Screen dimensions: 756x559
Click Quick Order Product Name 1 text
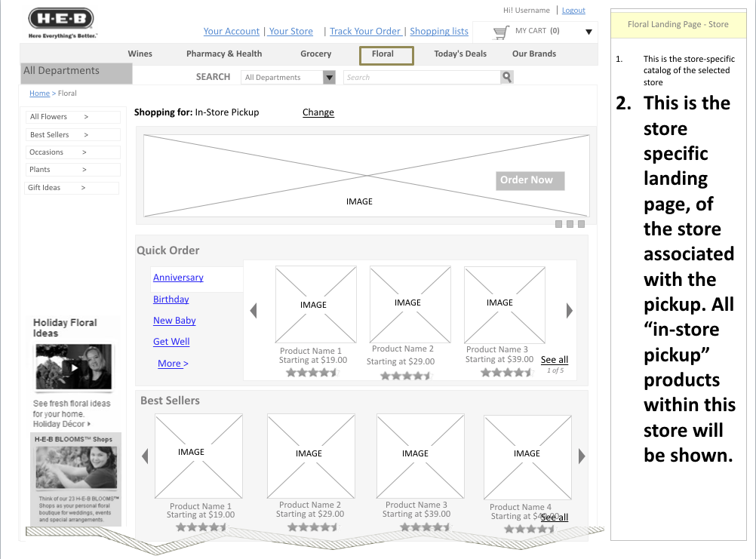pos(311,351)
